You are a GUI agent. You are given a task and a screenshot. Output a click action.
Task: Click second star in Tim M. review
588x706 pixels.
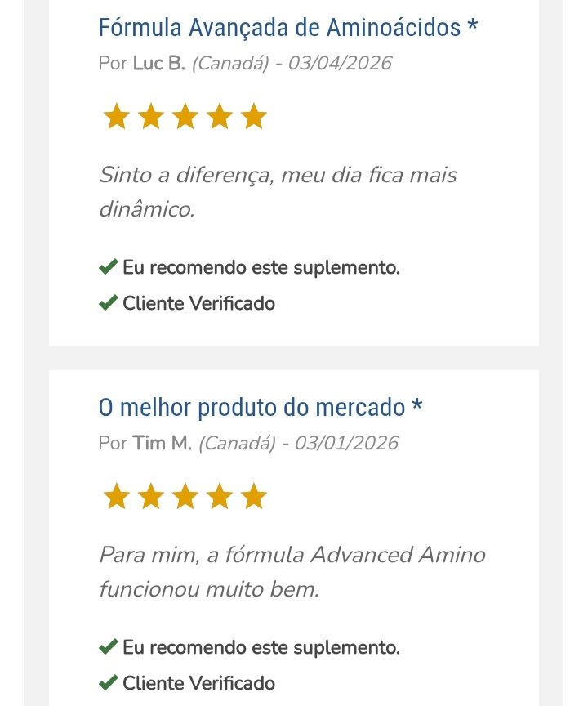151,496
